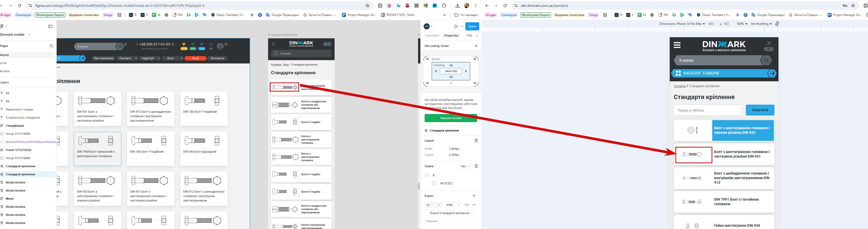Screen dimensions: 868x229
Task: Copy Colors with the clipboard icon
Action: [476, 166]
